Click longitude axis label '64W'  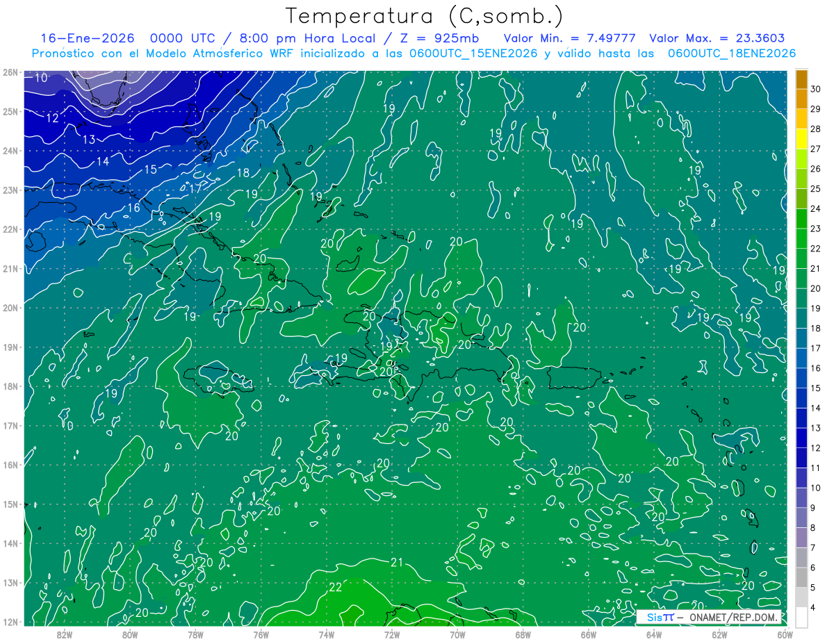click(654, 634)
